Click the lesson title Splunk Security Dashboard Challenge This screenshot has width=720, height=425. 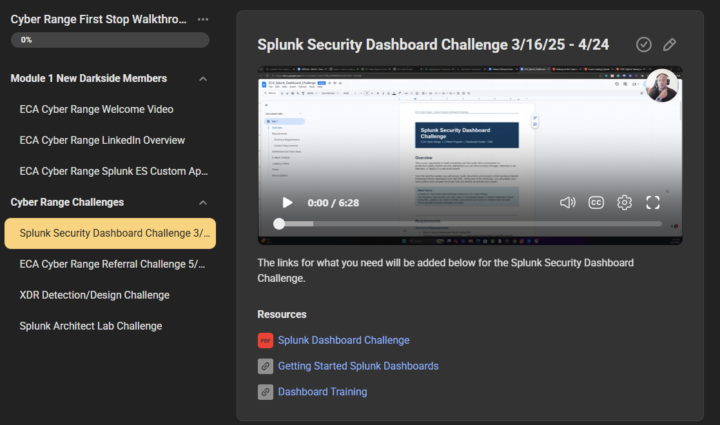(433, 45)
